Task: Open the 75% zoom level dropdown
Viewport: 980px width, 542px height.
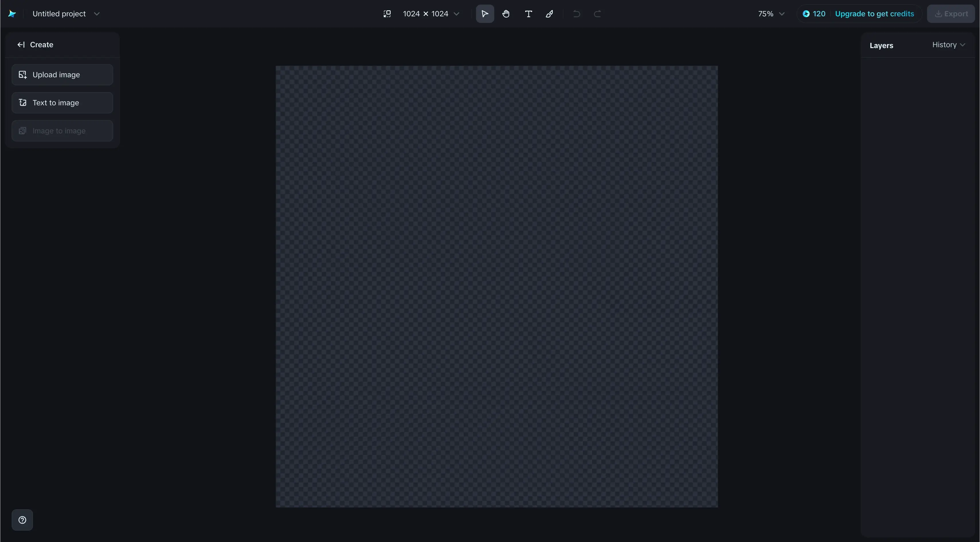Action: click(x=771, y=14)
